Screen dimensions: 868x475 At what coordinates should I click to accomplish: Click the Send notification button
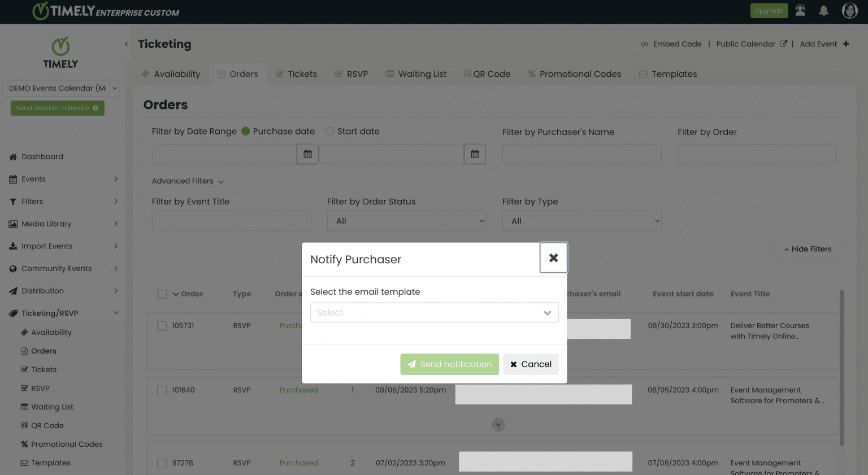tap(449, 364)
